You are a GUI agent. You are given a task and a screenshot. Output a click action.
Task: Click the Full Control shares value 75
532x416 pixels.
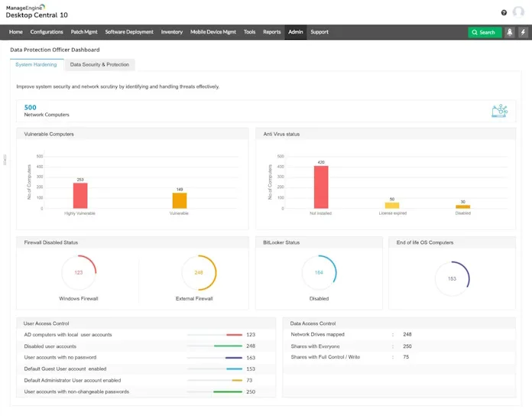[x=406, y=357]
